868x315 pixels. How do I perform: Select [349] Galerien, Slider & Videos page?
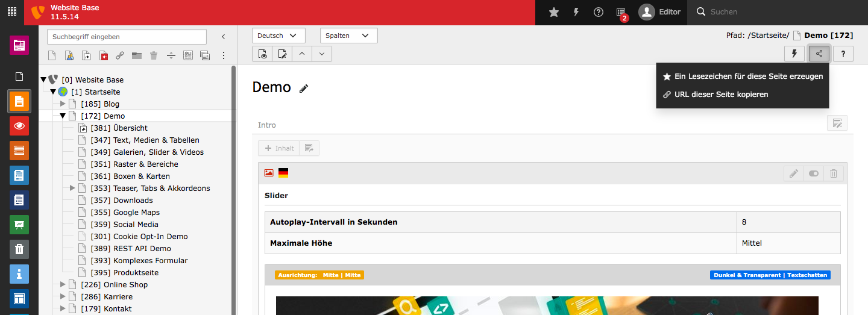pos(147,152)
